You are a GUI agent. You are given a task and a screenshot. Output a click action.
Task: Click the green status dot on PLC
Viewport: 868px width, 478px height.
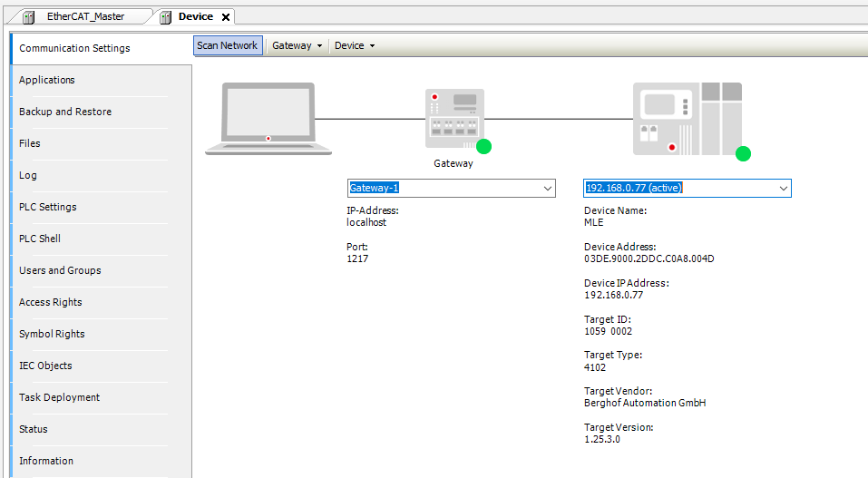(743, 153)
